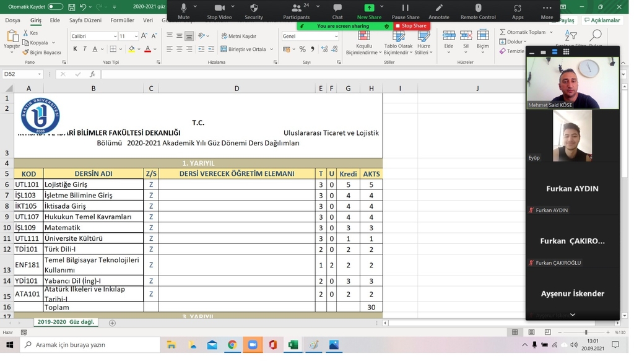Select Annotate pencil tool

tap(439, 7)
